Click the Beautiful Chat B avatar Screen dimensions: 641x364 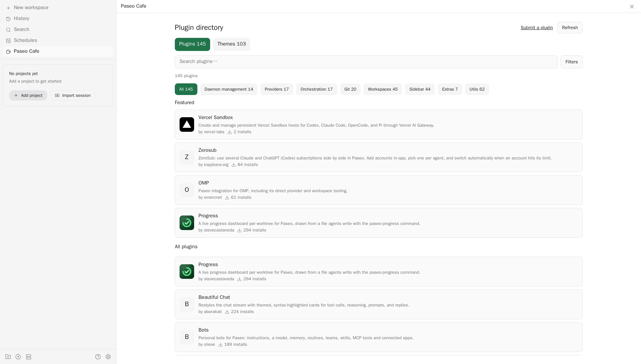(187, 304)
